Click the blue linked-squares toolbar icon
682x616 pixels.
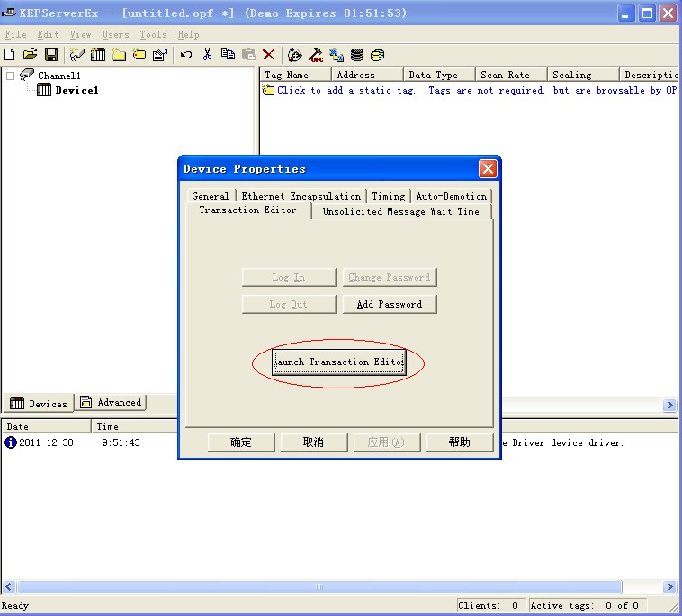point(337,55)
